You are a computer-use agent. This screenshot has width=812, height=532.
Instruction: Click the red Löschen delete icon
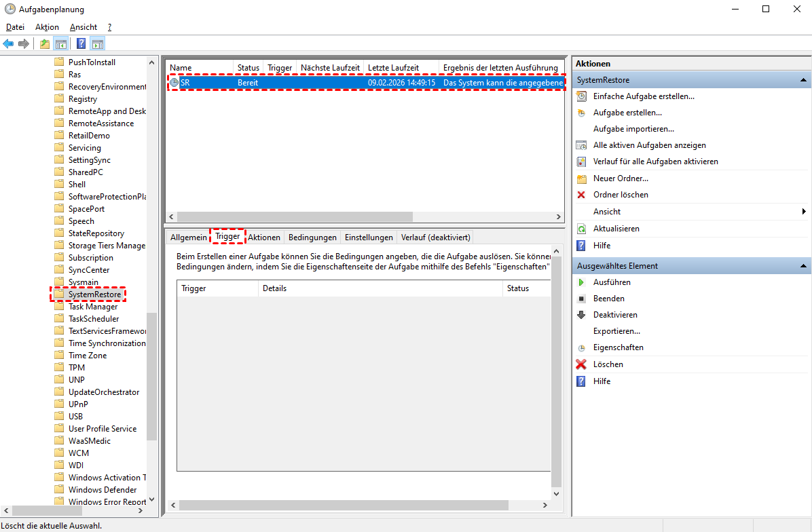tap(581, 364)
